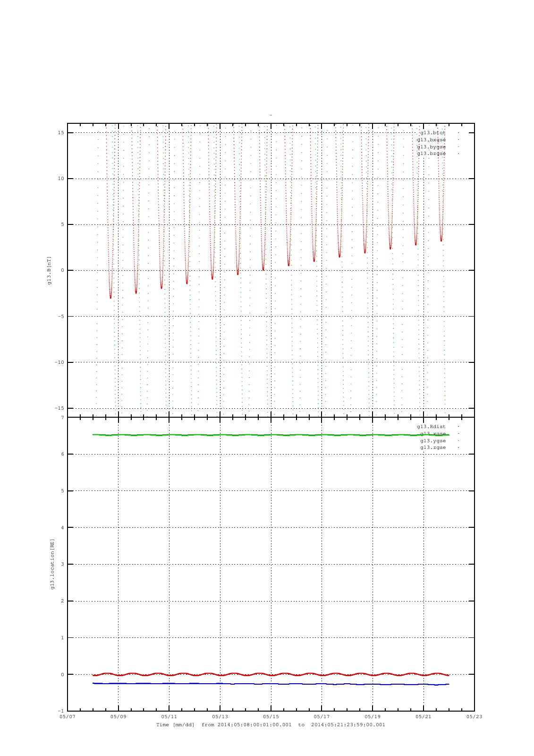The image size is (534, 756).
Task: Select the 6 tick on the location axis
Action: click(x=62, y=454)
